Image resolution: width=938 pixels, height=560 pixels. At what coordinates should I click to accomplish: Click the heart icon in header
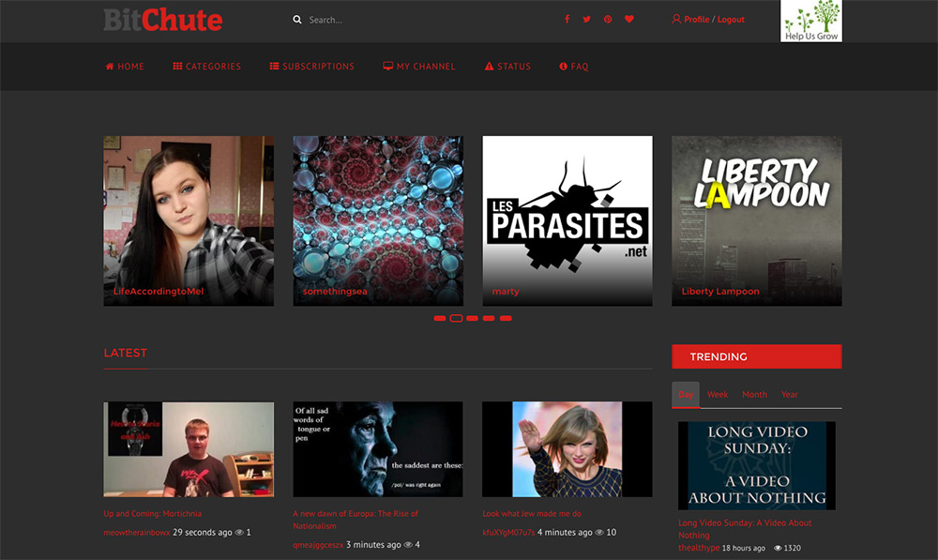pyautogui.click(x=629, y=19)
